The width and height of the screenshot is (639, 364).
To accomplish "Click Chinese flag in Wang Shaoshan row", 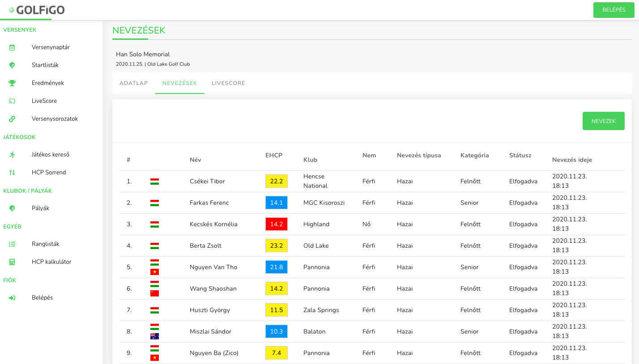I will pyautogui.click(x=154, y=293).
